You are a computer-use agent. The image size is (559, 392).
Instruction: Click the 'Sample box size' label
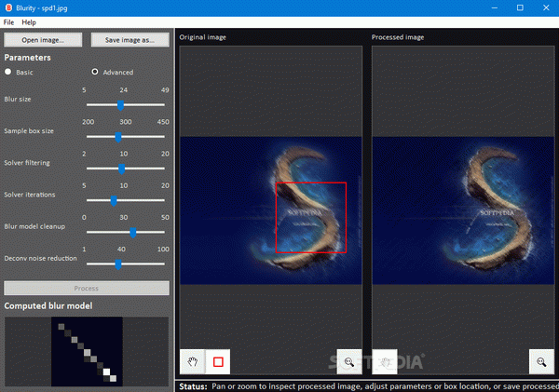point(29,130)
